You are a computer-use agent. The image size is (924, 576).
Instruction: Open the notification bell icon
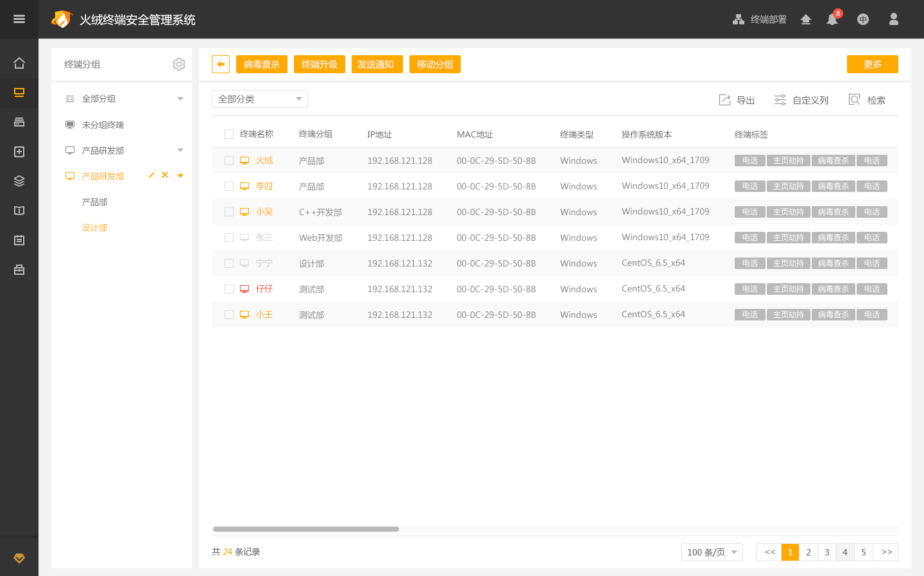832,20
